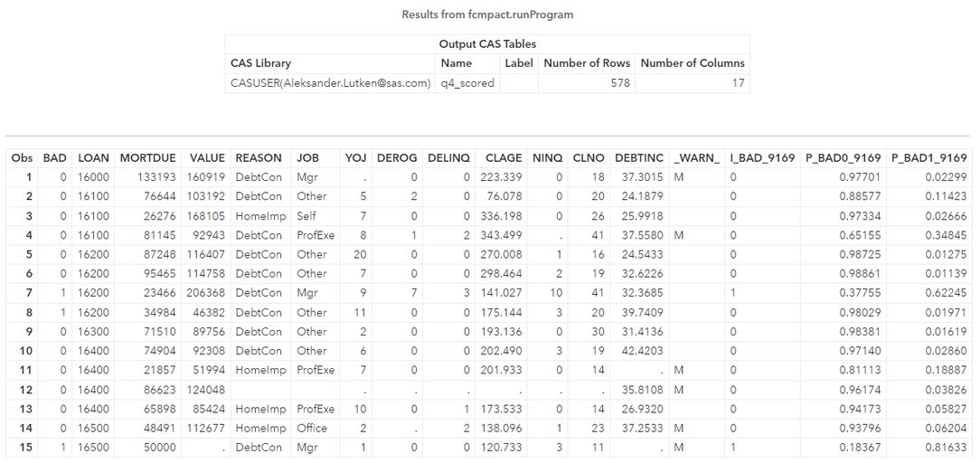980x463 pixels.
Task: Select the Office job cell in row 14
Action: (x=311, y=429)
